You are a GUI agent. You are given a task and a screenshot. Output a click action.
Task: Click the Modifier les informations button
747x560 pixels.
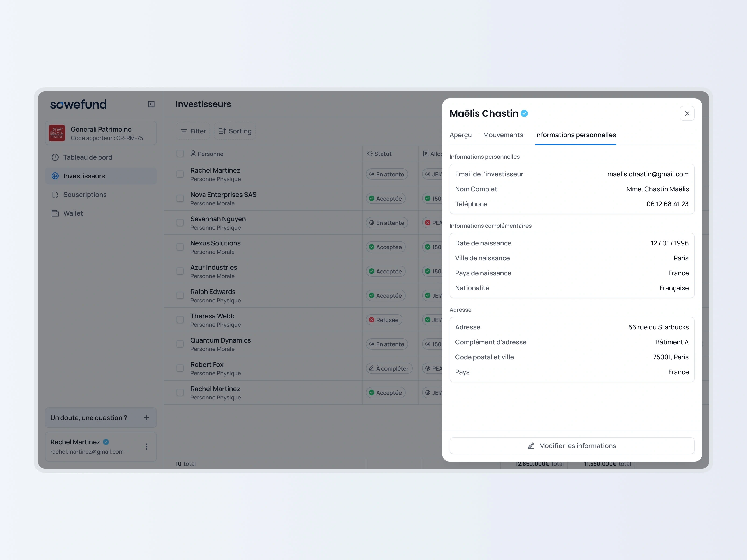click(578, 446)
